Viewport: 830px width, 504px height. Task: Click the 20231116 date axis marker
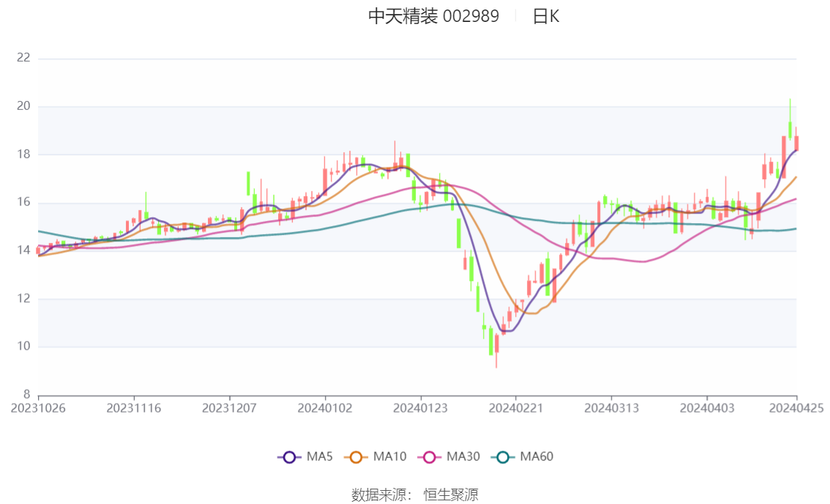134,408
